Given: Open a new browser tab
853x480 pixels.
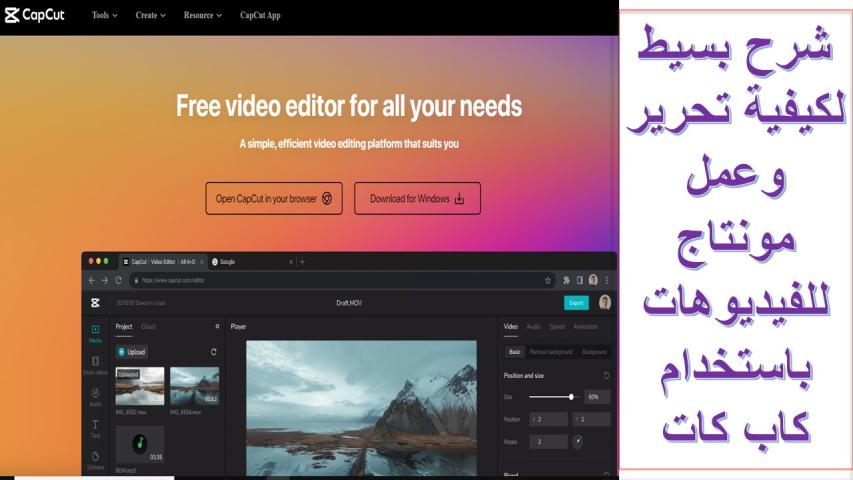Looking at the screenshot, I should [x=302, y=262].
